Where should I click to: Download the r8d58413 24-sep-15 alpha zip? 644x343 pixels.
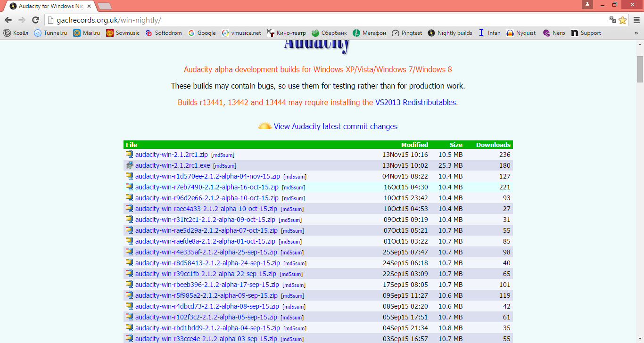click(207, 263)
